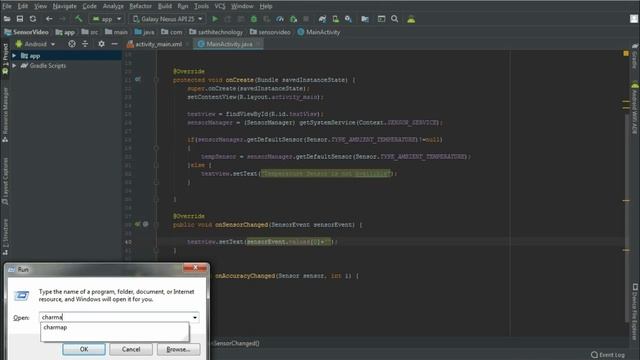Open the Event Log in status bar
The height and width of the screenshot is (360, 640).
pos(608,355)
